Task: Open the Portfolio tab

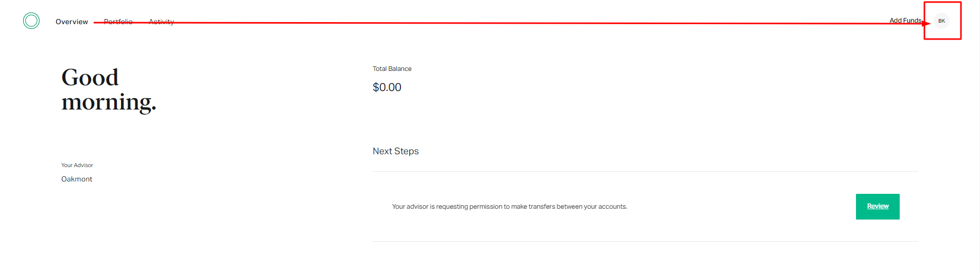Action: pos(118,22)
